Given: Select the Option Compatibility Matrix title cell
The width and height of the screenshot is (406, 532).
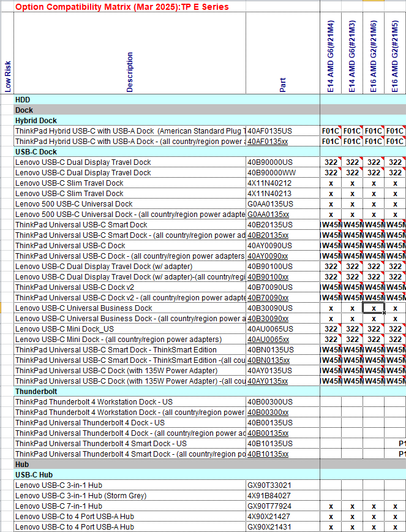Looking at the screenshot, I should 129,7.
